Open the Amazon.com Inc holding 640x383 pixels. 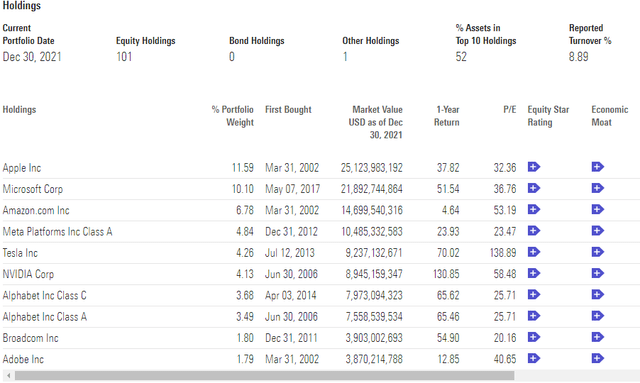coord(36,210)
